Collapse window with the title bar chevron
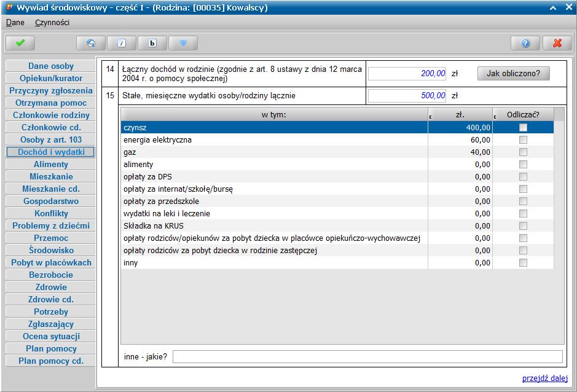The width and height of the screenshot is (577, 392). [x=552, y=7]
